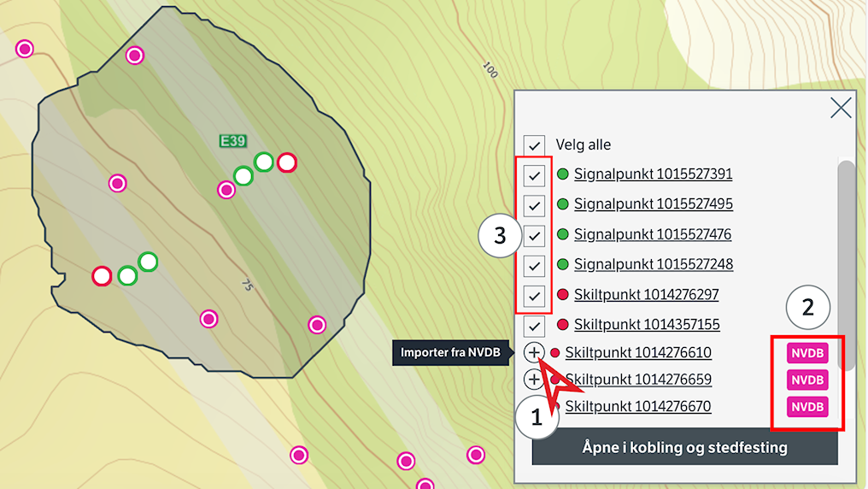Open Signalpunkt 1015527248 link

point(653,264)
